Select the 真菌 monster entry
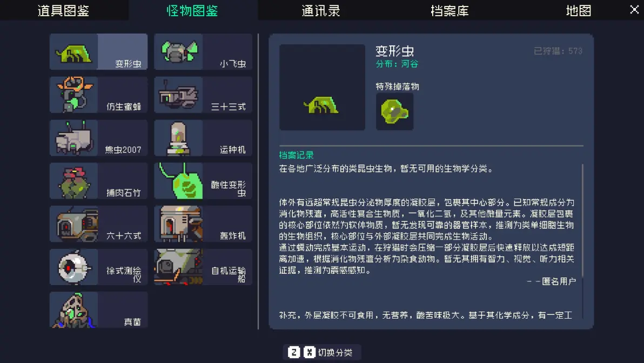Viewport: 644px width, 363px height. 98,310
